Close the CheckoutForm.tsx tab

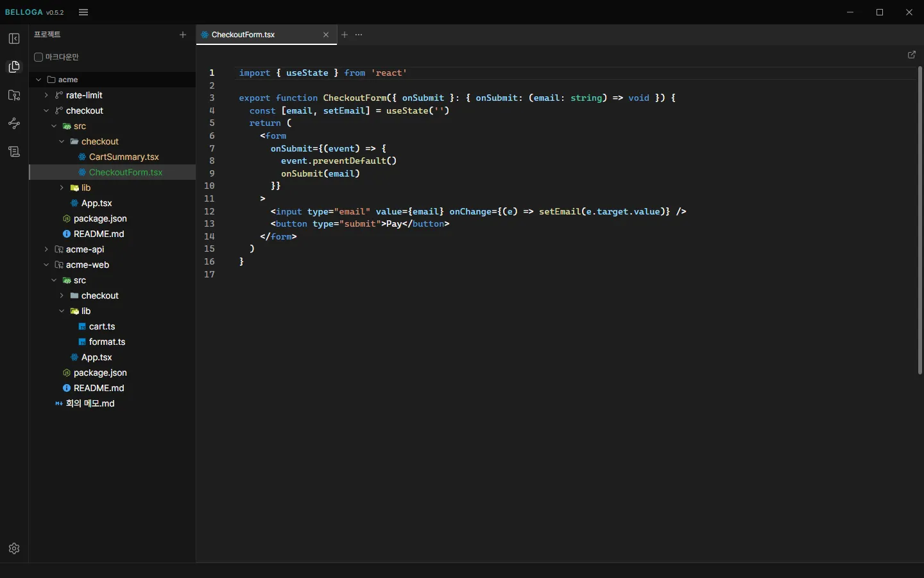(326, 35)
